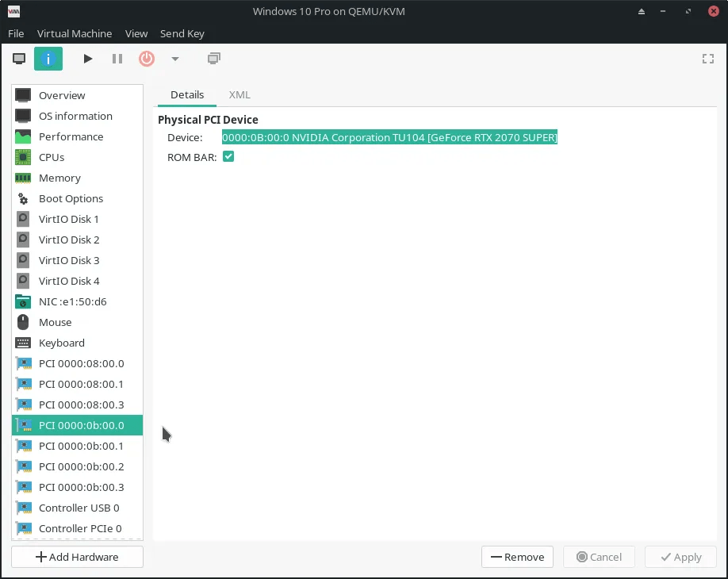Shut down the VM with power icon
This screenshot has width=728, height=579.
tap(147, 59)
